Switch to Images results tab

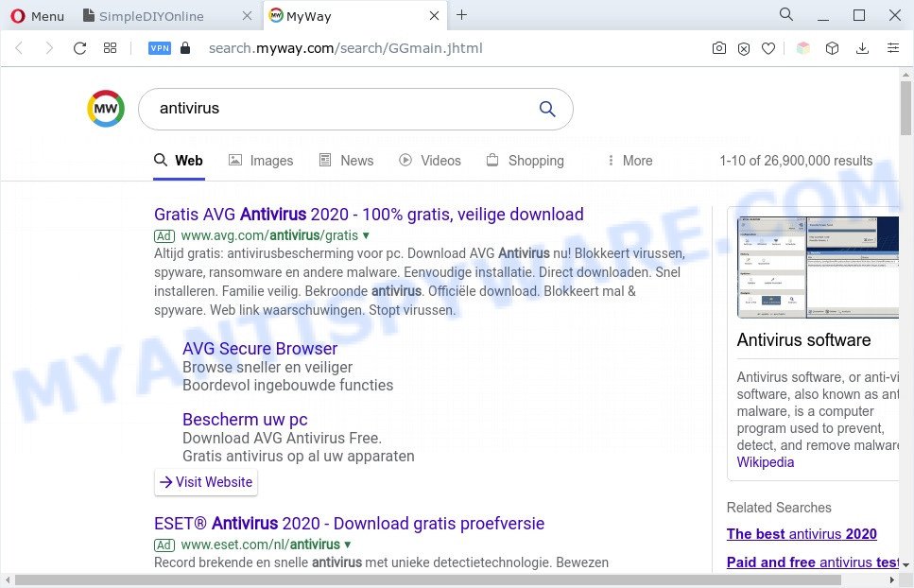coord(261,161)
